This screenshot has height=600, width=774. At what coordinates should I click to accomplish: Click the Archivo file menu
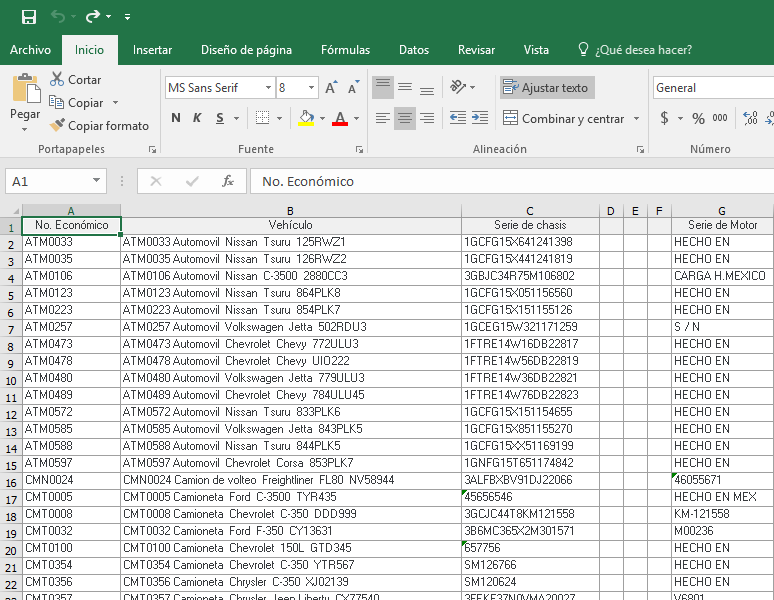click(x=30, y=50)
